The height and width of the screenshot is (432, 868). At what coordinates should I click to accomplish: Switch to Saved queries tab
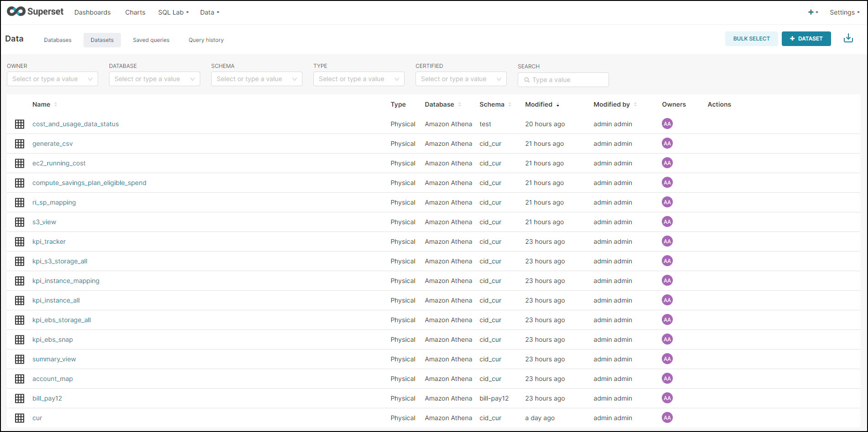[x=151, y=40]
